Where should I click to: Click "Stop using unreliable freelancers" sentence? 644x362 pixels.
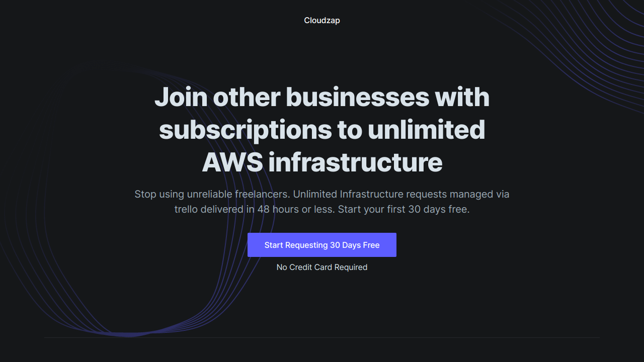[x=212, y=194]
